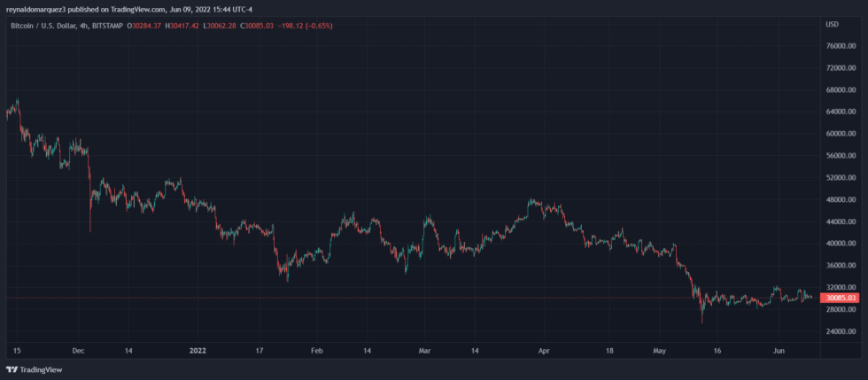Click the current price label 30085.03
Viewport: 868px width, 380px height.
[x=840, y=298]
